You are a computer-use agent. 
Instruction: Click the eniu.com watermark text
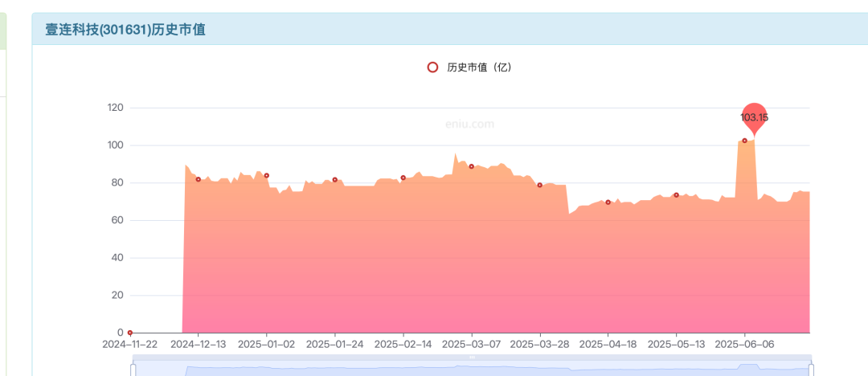tap(469, 125)
